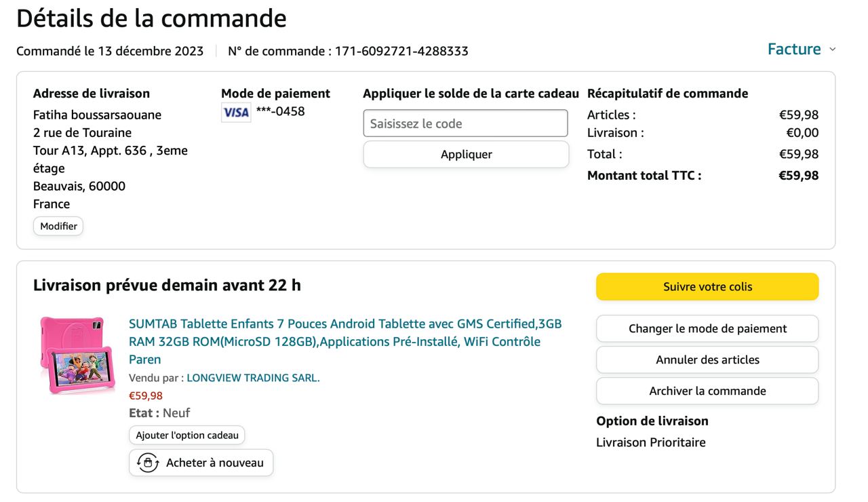This screenshot has height=502, width=868.
Task: Open the pink tablet product thumbnail
Action: [x=72, y=355]
